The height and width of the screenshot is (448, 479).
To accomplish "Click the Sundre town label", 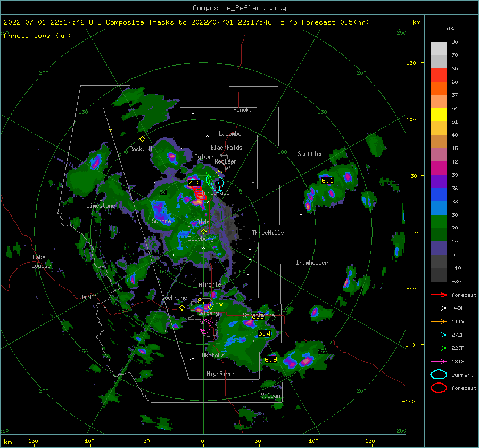I will click(x=161, y=221).
